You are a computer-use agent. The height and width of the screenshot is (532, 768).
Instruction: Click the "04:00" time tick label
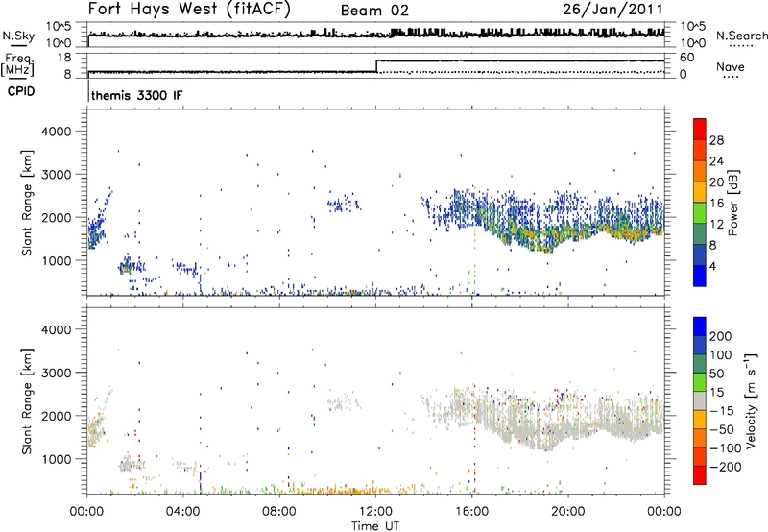[x=183, y=512]
